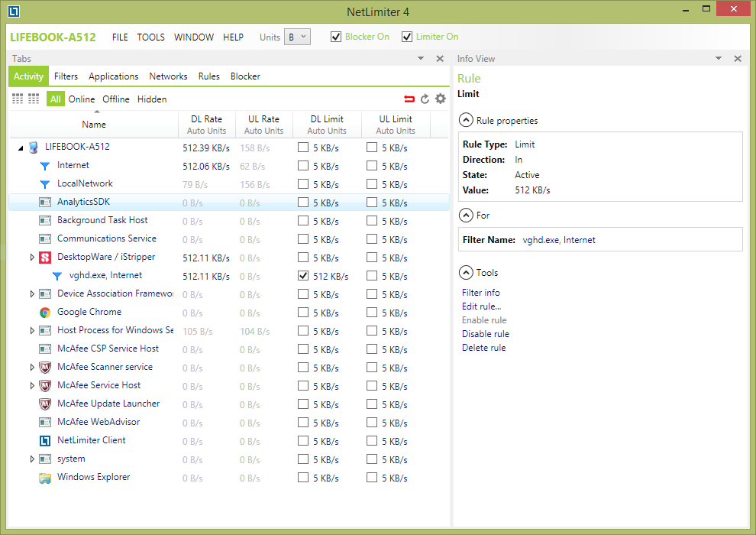Click the McAfee Update Launcher shield icon
756x535 pixels.
[45, 404]
